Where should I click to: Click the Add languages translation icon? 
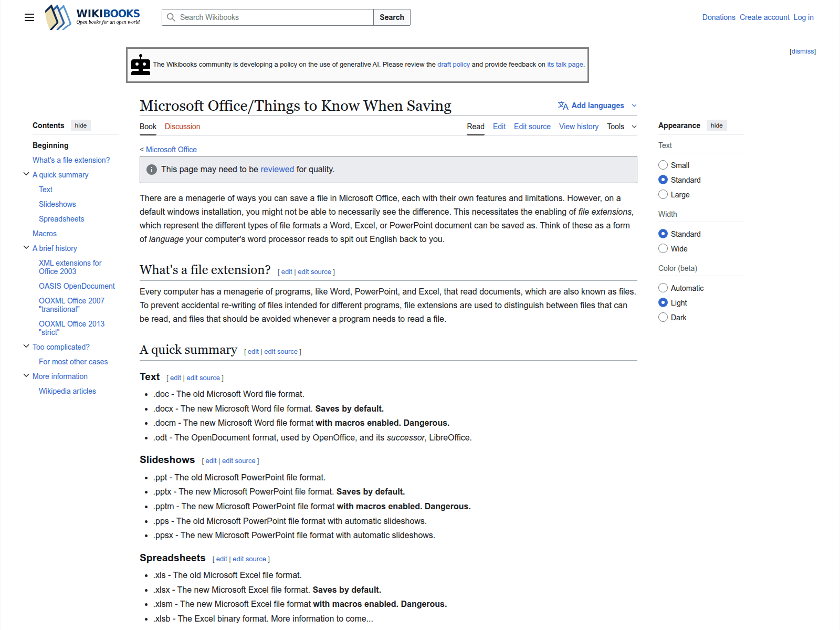[562, 105]
